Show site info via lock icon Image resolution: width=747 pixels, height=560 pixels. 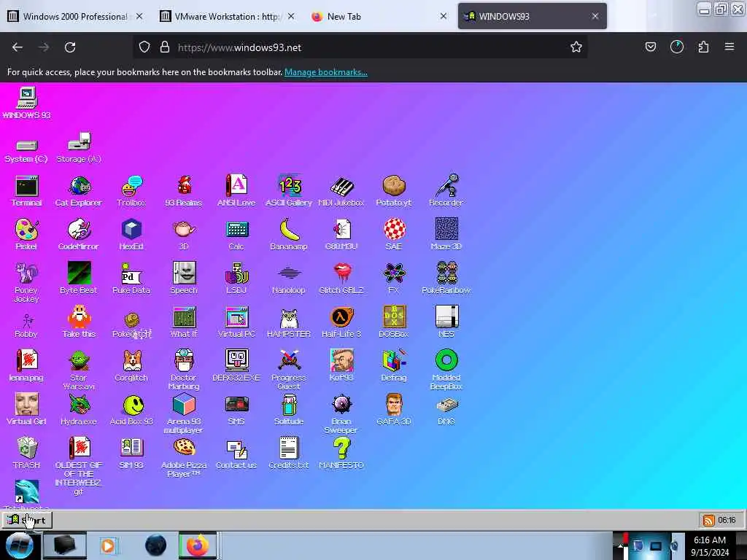pyautogui.click(x=165, y=47)
